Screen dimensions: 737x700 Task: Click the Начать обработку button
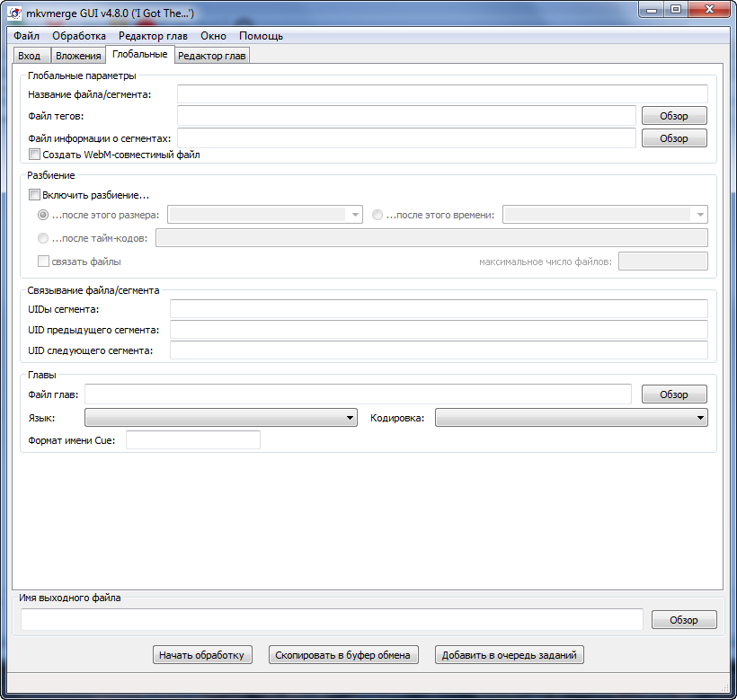202,655
